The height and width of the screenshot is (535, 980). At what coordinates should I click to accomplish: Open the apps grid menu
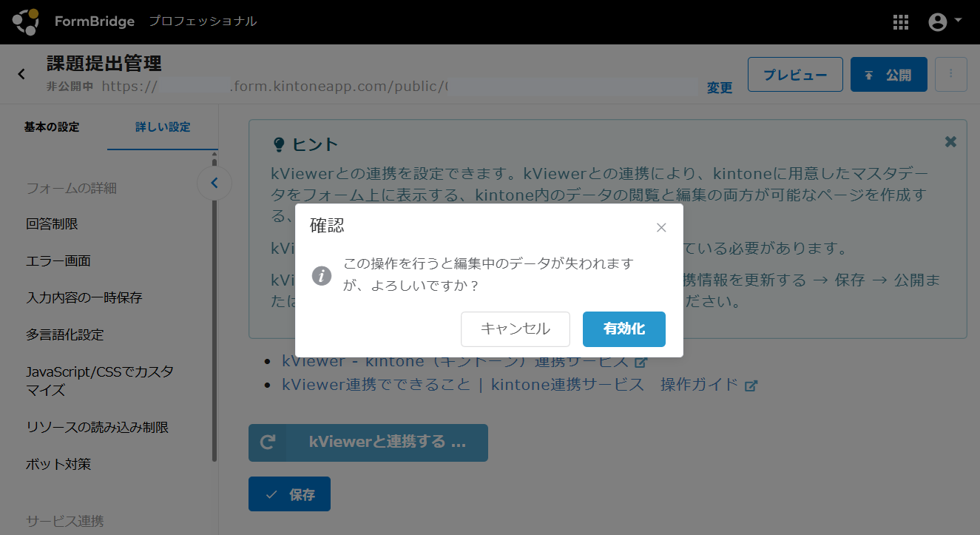pos(900,22)
